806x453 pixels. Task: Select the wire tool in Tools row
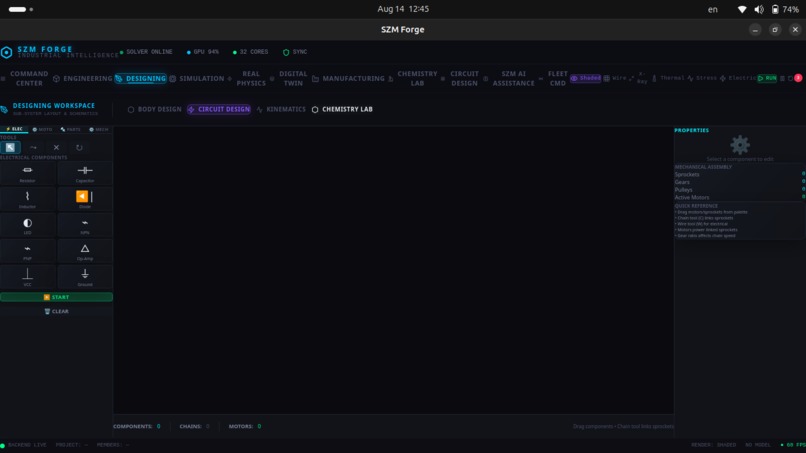click(33, 148)
